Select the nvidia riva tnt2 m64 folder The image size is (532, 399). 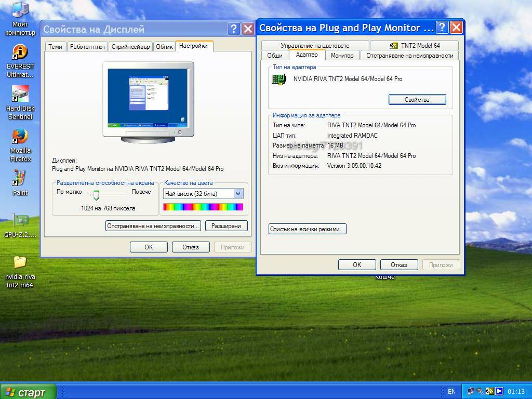tap(20, 272)
